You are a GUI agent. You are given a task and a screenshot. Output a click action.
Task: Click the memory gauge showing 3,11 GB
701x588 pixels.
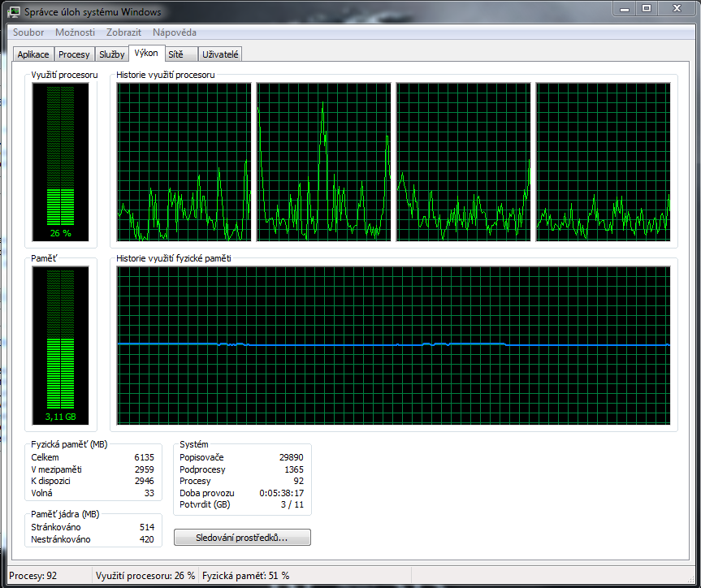[x=60, y=345]
